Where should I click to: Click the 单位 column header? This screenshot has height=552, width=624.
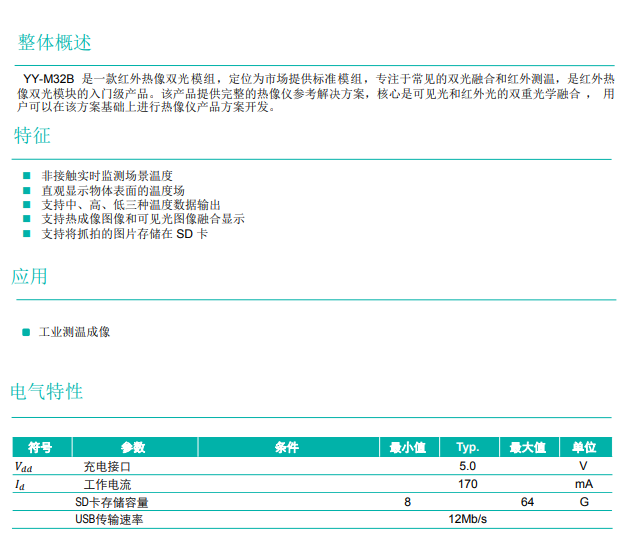tap(583, 447)
